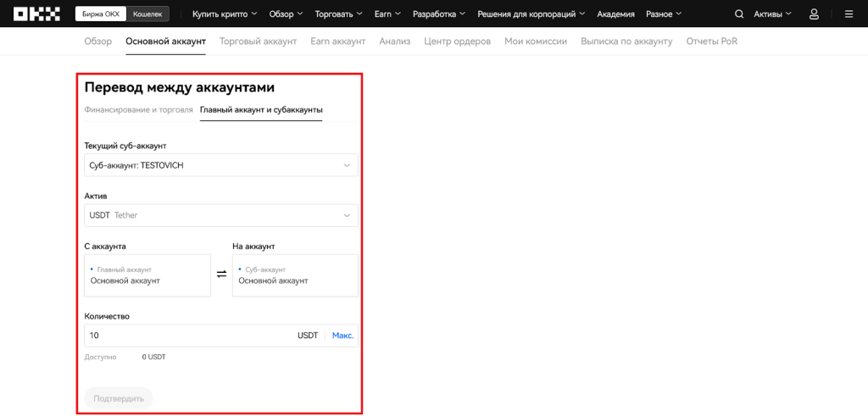This screenshot has width=868, height=416.
Task: Click the Количество amount input field
Action: [186, 336]
